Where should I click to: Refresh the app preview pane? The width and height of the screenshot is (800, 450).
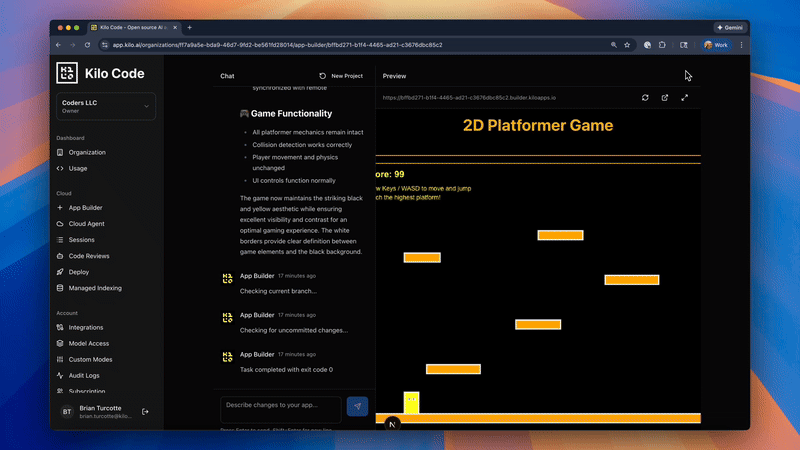[x=645, y=98]
